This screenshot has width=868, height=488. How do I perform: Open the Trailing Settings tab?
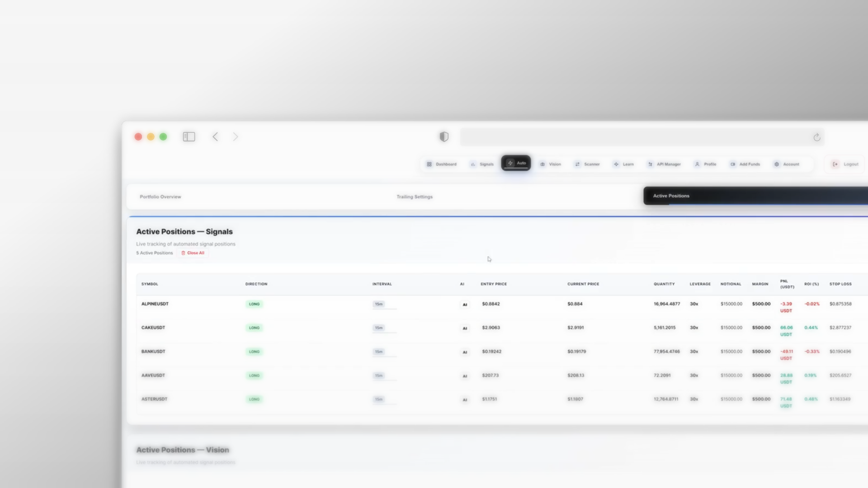coord(414,197)
